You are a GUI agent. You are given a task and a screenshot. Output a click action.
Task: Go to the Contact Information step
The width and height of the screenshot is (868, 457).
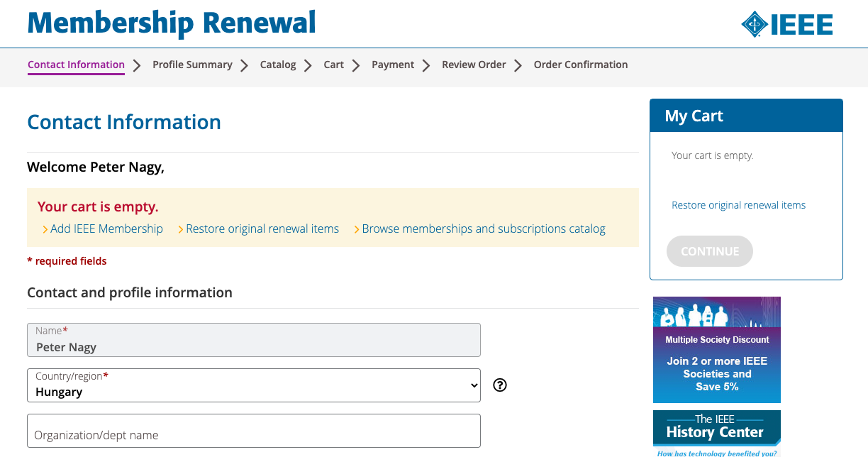pos(76,65)
